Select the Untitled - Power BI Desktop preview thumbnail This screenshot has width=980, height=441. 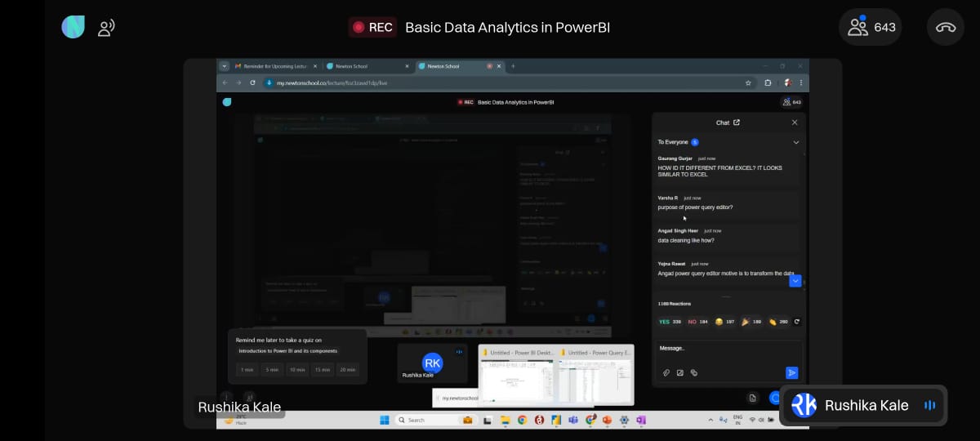(x=518, y=375)
